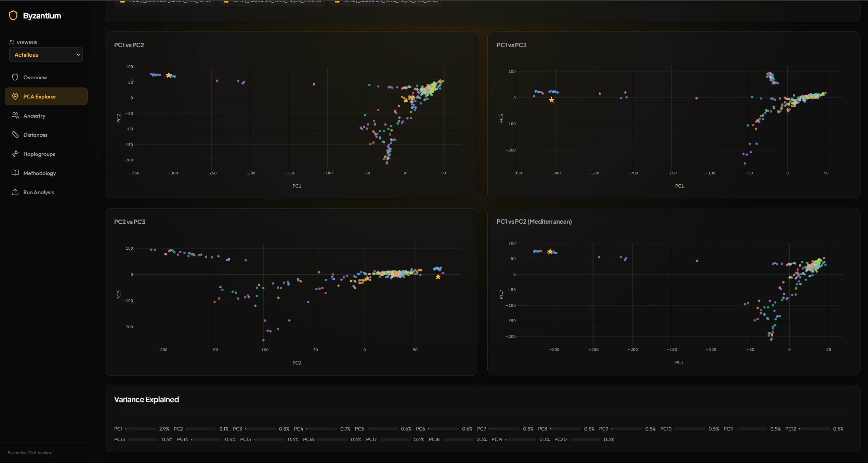Click the Methodology book icon

[x=15, y=173]
